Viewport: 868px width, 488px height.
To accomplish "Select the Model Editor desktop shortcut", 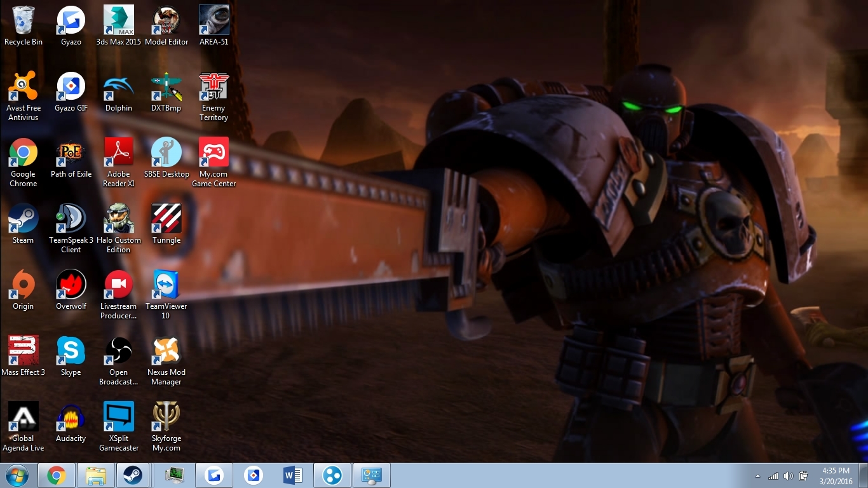I will pos(166,26).
